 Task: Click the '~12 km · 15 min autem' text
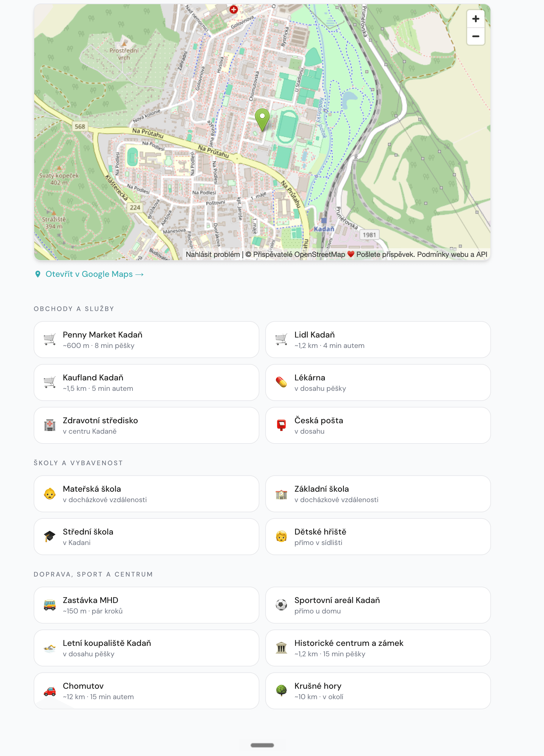pyautogui.click(x=98, y=697)
